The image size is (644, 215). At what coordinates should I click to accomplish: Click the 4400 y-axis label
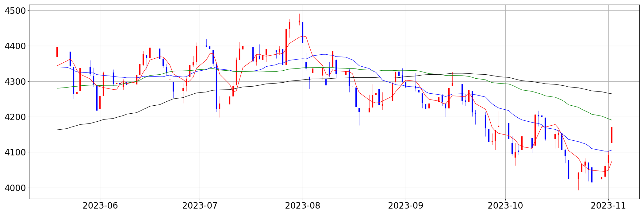(16, 46)
